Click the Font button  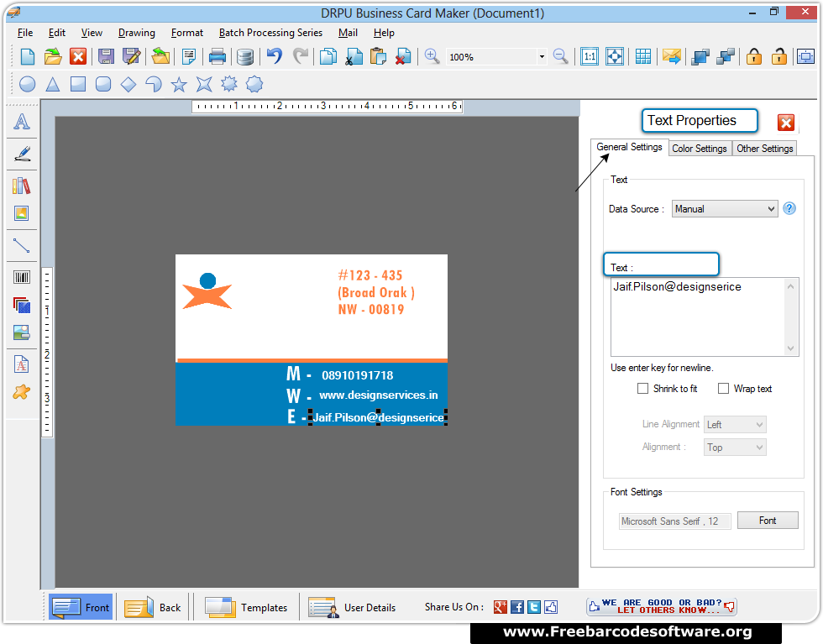768,520
